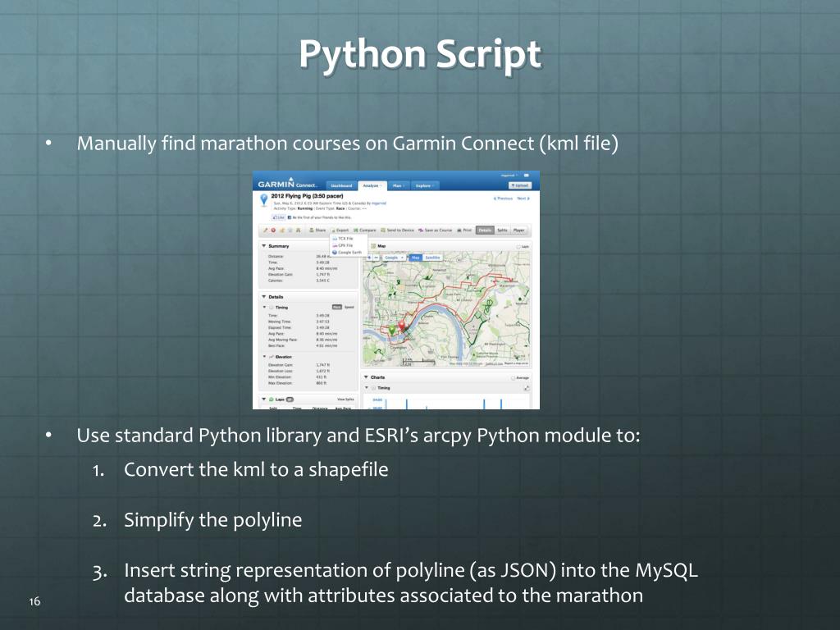Switch to the Player view
Viewport: 840px width, 630px height.
(518, 231)
